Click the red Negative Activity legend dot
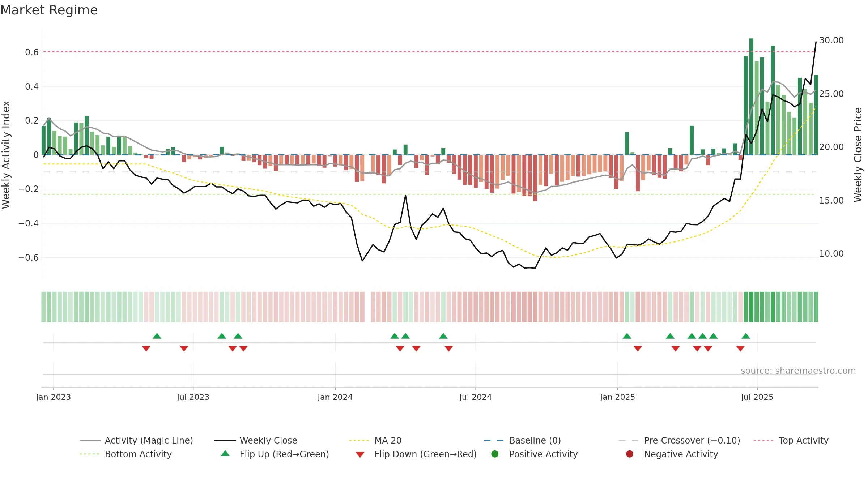Screen dimensions: 868x488 pyautogui.click(x=630, y=454)
